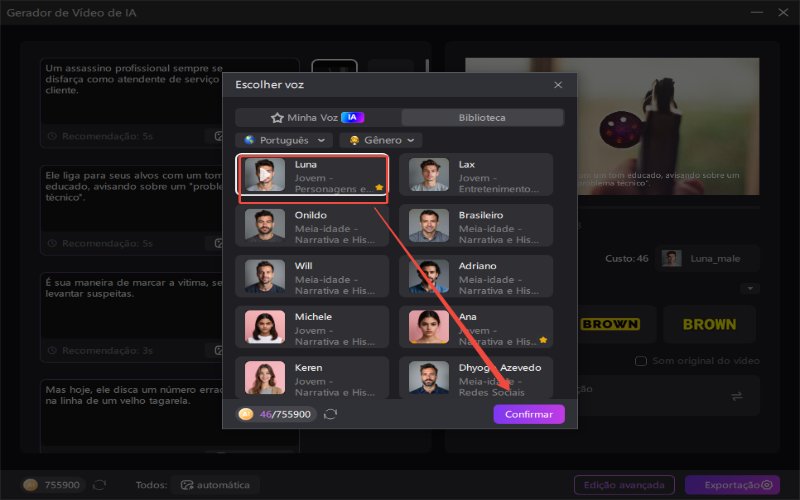
Task: Open the Gênero filter dropdown
Action: pyautogui.click(x=381, y=140)
